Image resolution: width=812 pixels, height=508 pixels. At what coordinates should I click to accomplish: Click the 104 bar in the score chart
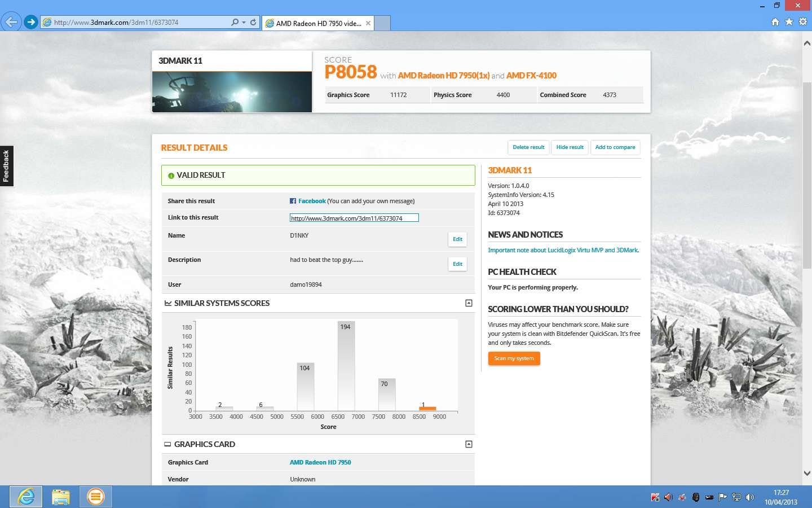pos(305,387)
